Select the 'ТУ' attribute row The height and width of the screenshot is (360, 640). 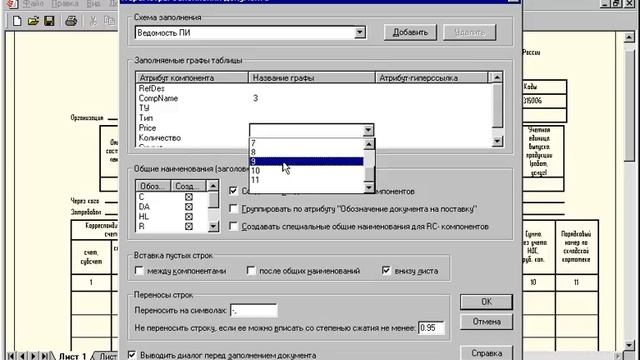click(144, 108)
